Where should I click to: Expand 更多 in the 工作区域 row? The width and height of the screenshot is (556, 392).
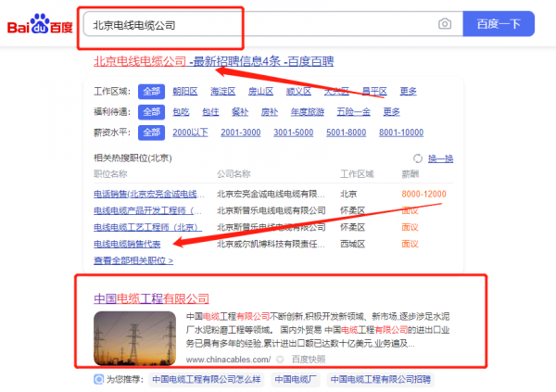coord(408,91)
